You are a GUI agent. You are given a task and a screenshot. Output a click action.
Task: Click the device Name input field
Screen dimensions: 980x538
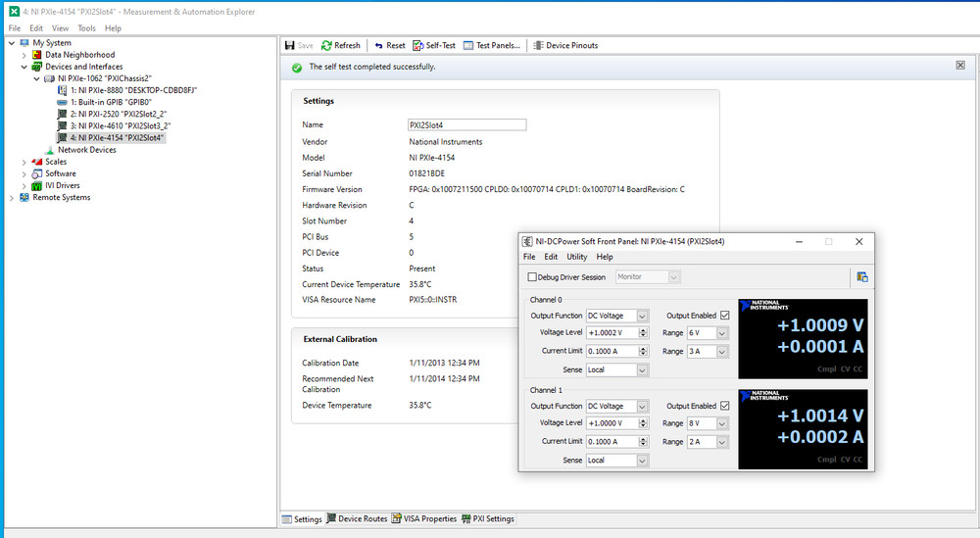click(466, 125)
